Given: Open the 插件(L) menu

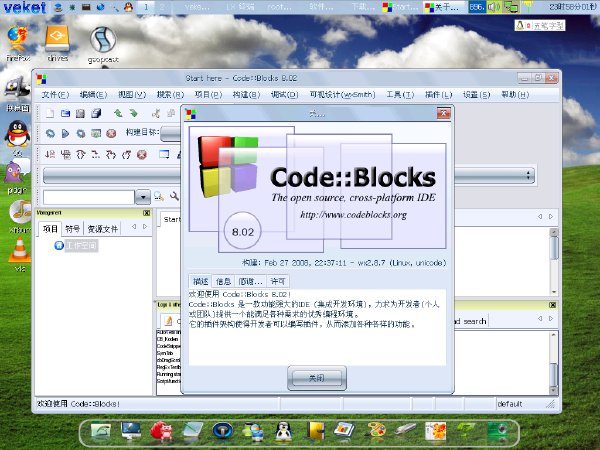Looking at the screenshot, I should 439,95.
